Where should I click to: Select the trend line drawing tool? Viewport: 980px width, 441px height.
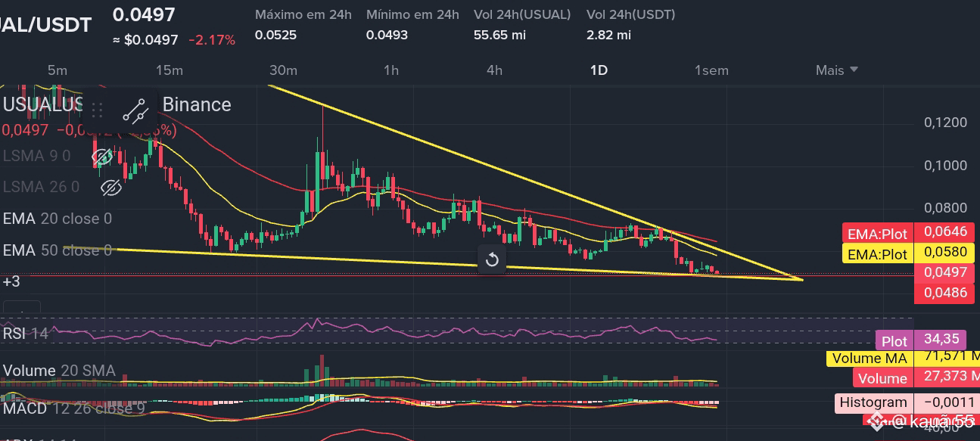[x=135, y=111]
